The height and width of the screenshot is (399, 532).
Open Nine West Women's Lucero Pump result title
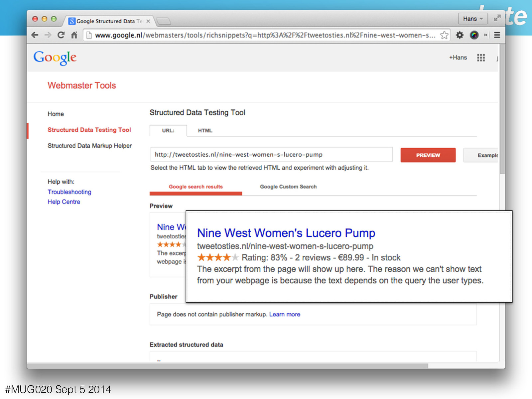pyautogui.click(x=286, y=233)
